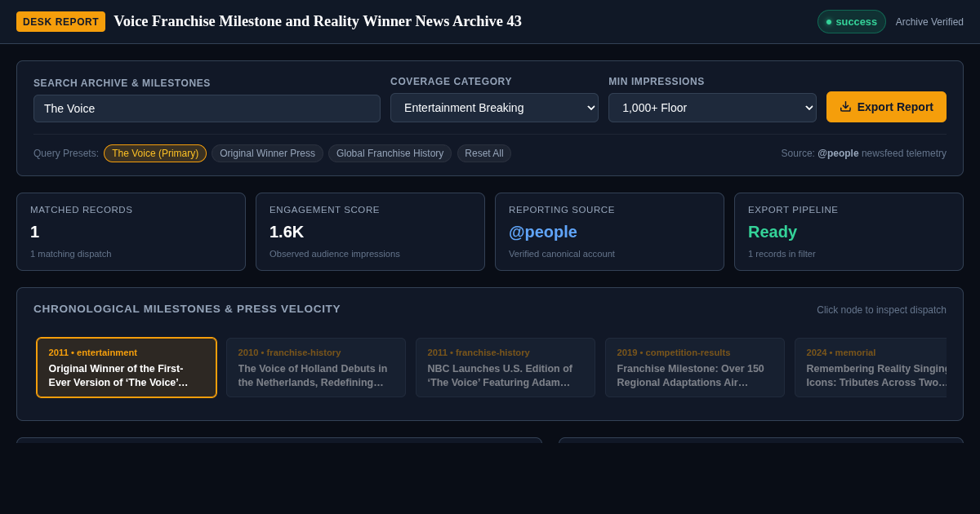Open the 2011 NBC Launches U.S. Edition node

pos(506,367)
